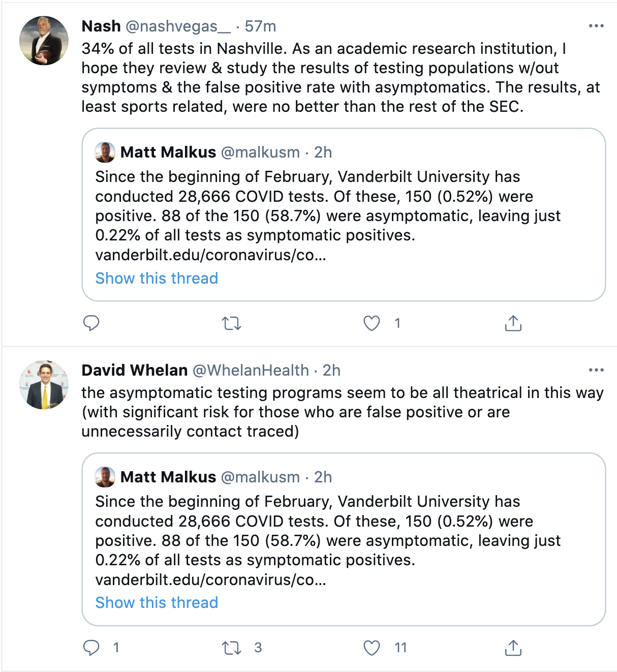This screenshot has height=672, width=617.
Task: Open reply on David Whelan's tweet
Action: pos(91,648)
